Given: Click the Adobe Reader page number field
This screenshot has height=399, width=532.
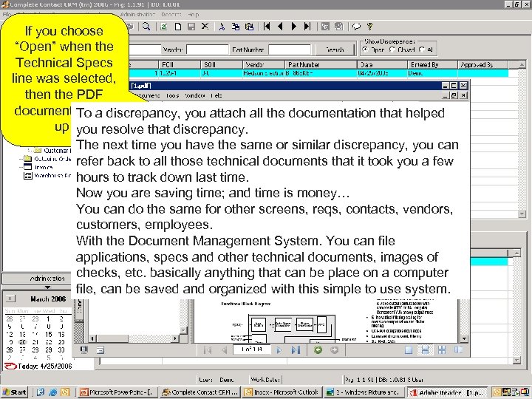Looking at the screenshot, I should [252, 349].
